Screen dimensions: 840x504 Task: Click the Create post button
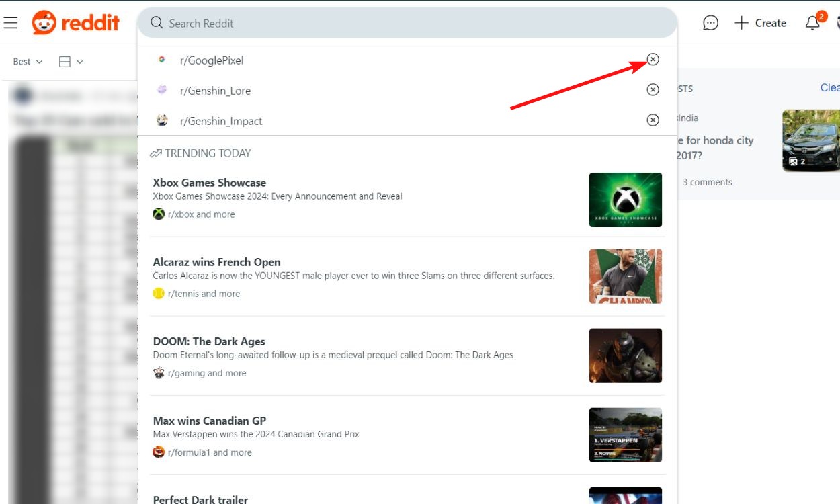(x=761, y=23)
